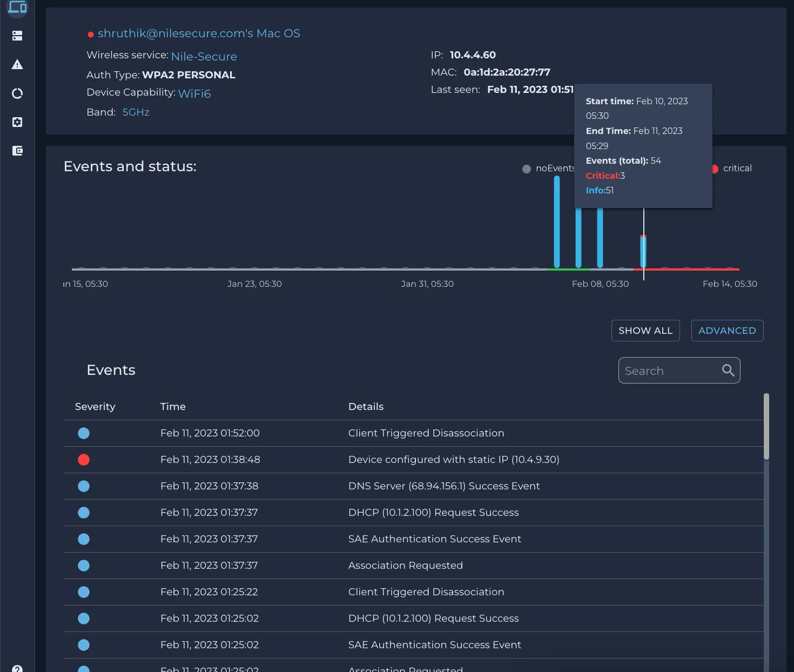Screen dimensions: 794x672
Task: Click the Details column header
Action: [366, 407]
